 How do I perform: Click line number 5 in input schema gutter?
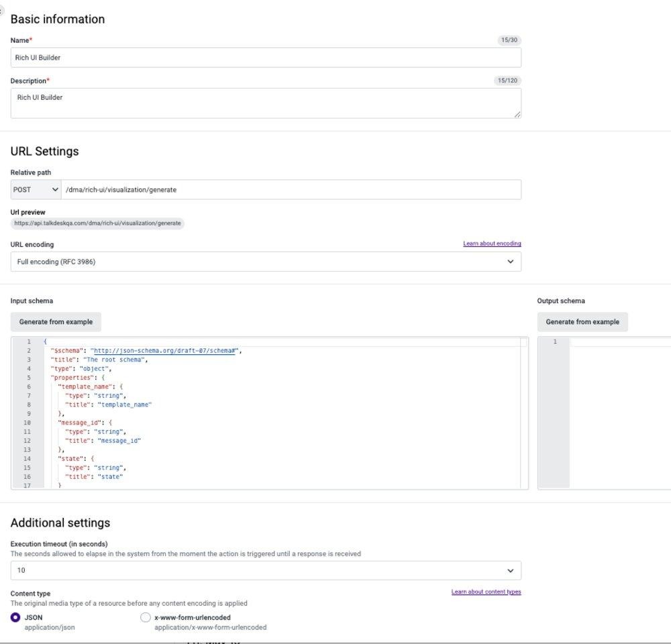pos(29,378)
